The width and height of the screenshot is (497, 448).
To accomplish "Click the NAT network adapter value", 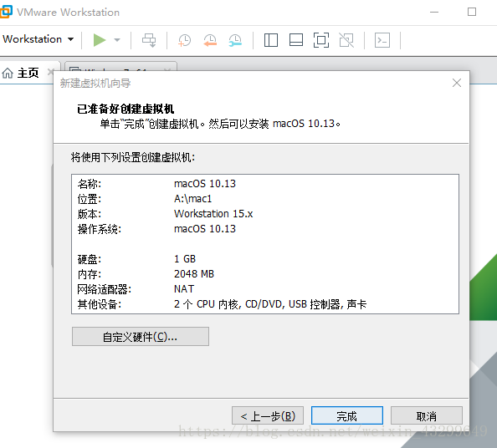I will [x=184, y=289].
